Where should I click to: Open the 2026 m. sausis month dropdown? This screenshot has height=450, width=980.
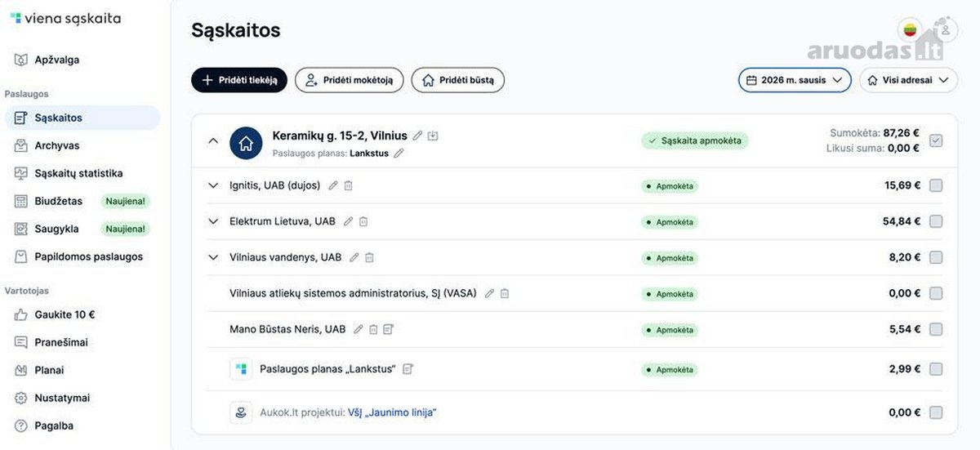click(795, 80)
